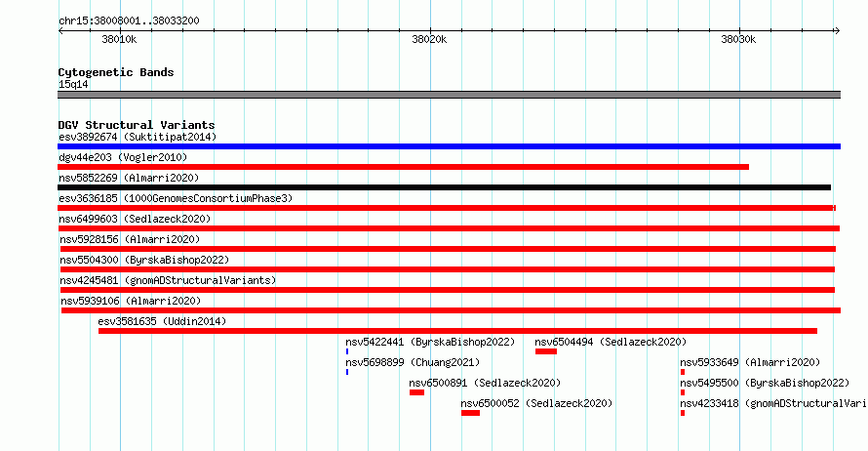Click the small blue nsv5422441 marker
The image size is (868, 451).
point(347,351)
